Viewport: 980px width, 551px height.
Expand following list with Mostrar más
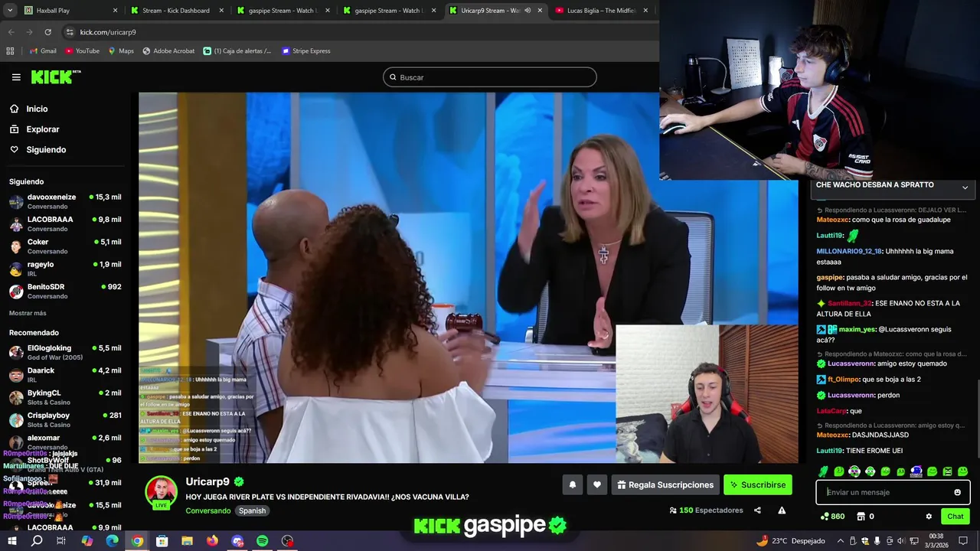point(28,313)
